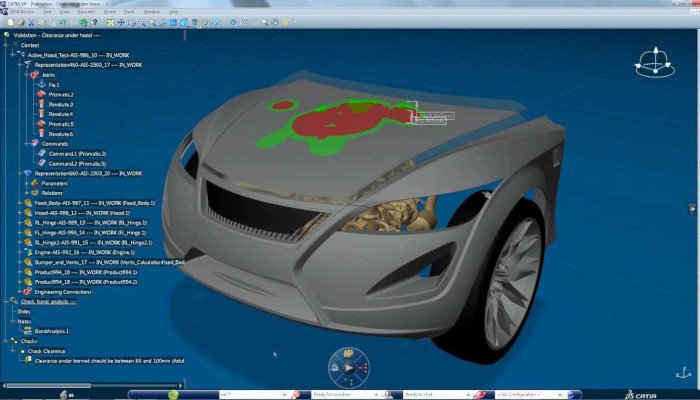The width and height of the screenshot is (700, 400).
Task: Click the BandAnalysis.1 note icon
Action: pyautogui.click(x=28, y=331)
